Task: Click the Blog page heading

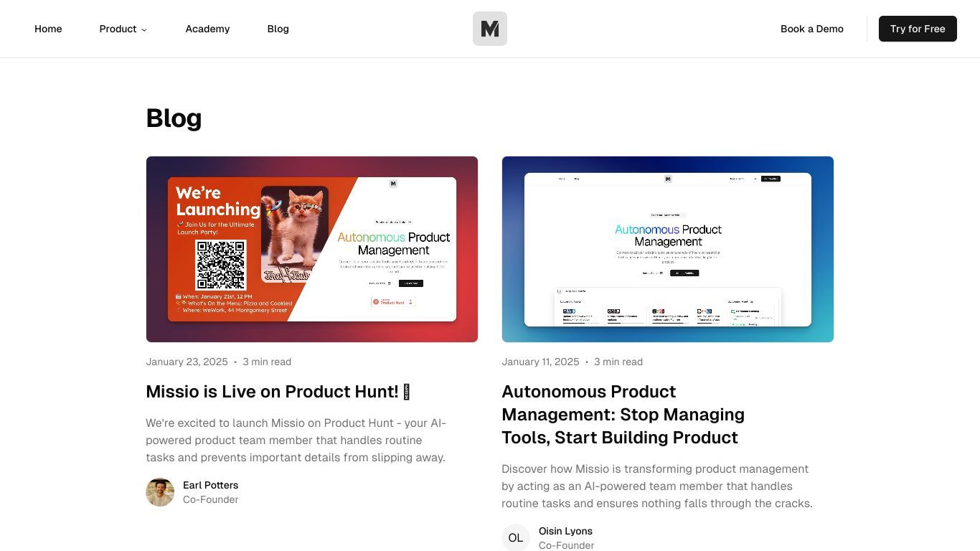Action: coord(174,118)
